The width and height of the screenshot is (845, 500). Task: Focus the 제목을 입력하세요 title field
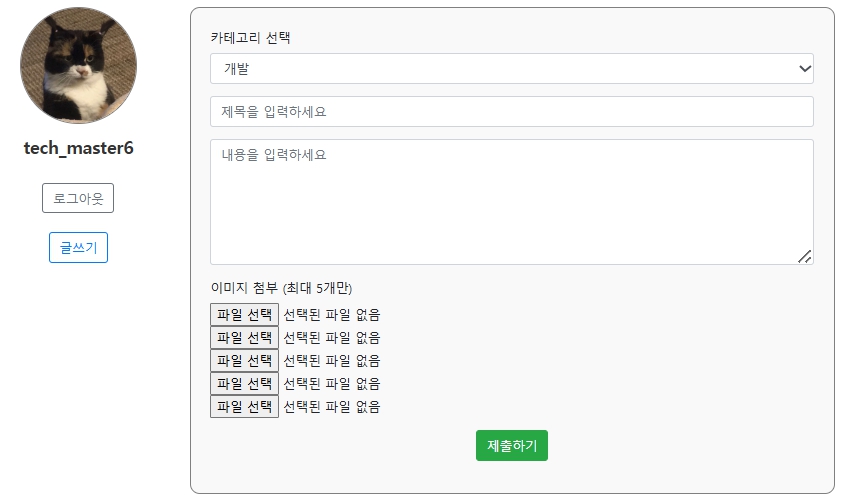[x=511, y=112]
